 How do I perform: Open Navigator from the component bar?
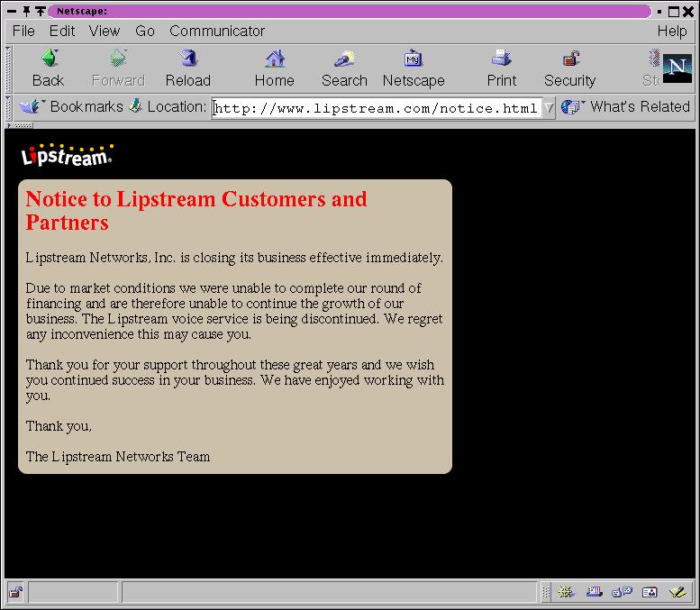[x=566, y=592]
